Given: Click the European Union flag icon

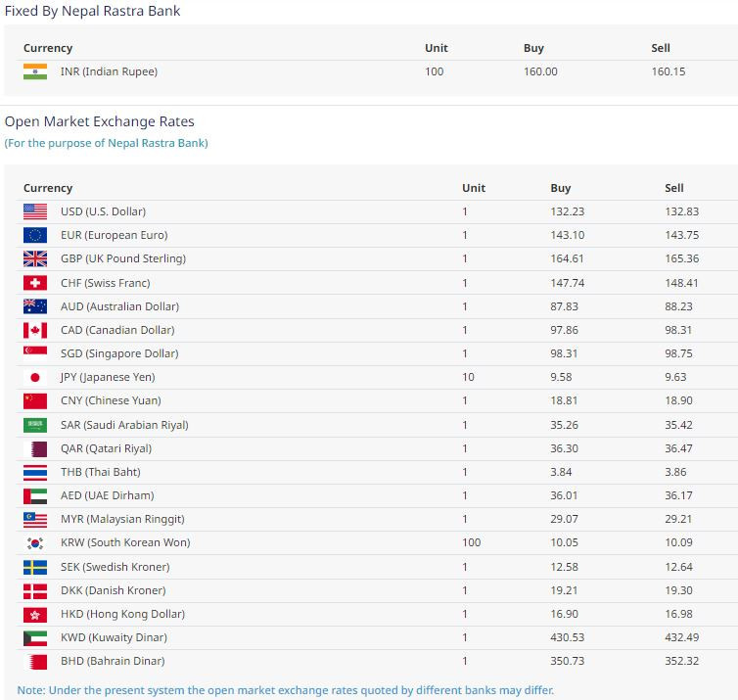Looking at the screenshot, I should pyautogui.click(x=35, y=235).
